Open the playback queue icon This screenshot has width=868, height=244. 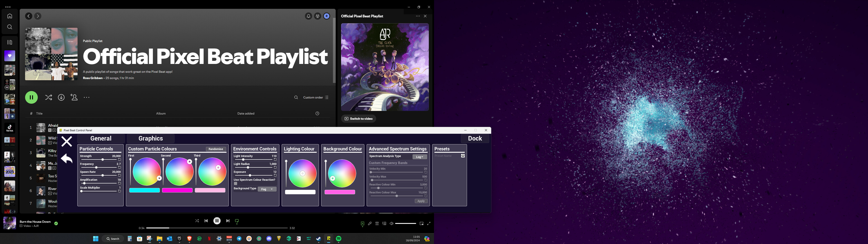point(377,223)
